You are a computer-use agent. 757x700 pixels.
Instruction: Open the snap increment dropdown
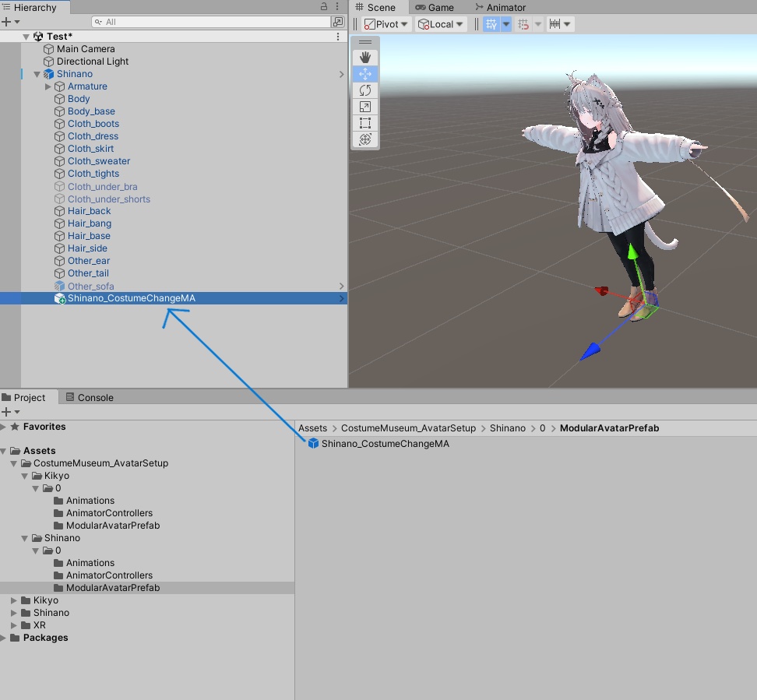(x=561, y=24)
